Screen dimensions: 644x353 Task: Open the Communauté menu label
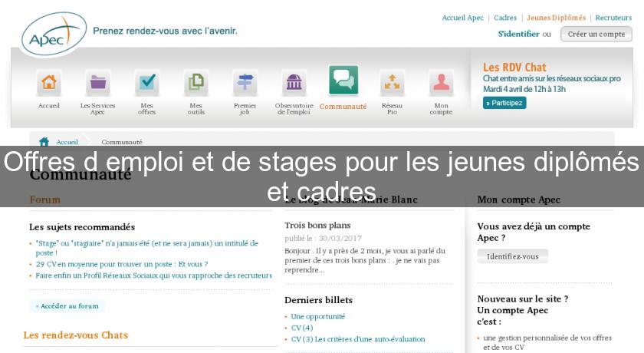tap(343, 107)
